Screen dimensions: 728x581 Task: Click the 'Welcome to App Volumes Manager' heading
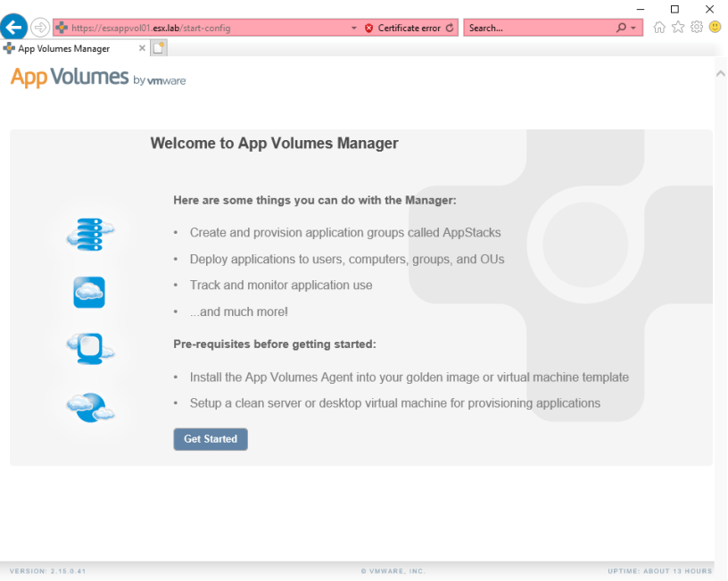coord(274,144)
